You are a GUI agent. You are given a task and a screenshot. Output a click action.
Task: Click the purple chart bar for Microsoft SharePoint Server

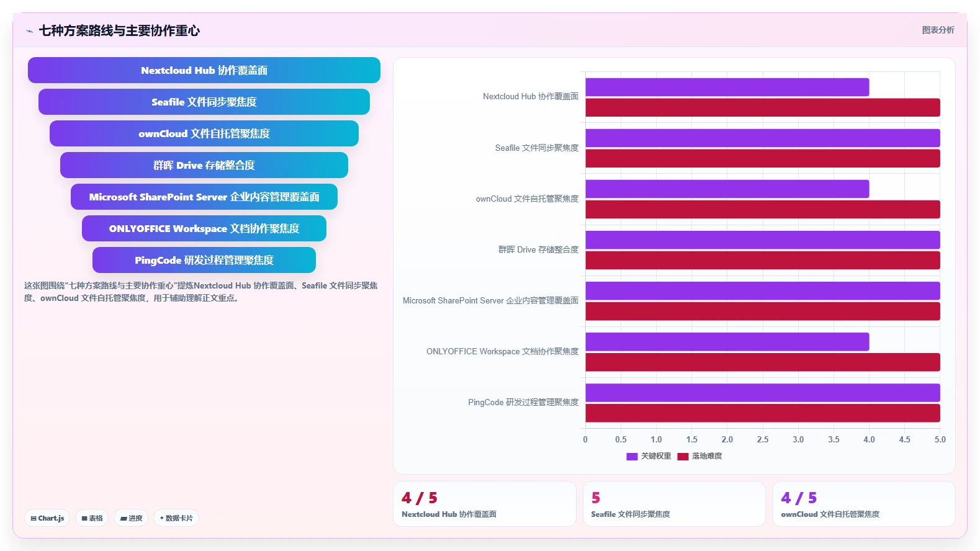pyautogui.click(x=763, y=291)
